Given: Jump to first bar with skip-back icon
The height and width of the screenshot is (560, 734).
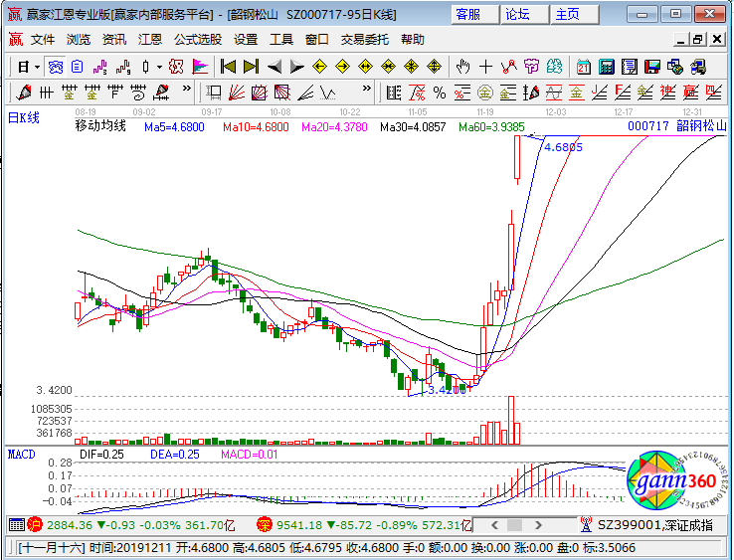Looking at the screenshot, I should point(228,67).
